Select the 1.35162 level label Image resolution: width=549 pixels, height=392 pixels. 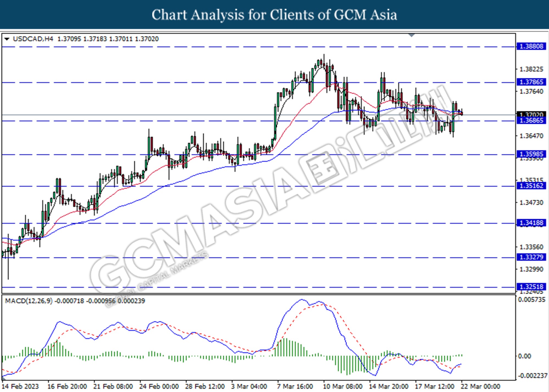coord(531,186)
